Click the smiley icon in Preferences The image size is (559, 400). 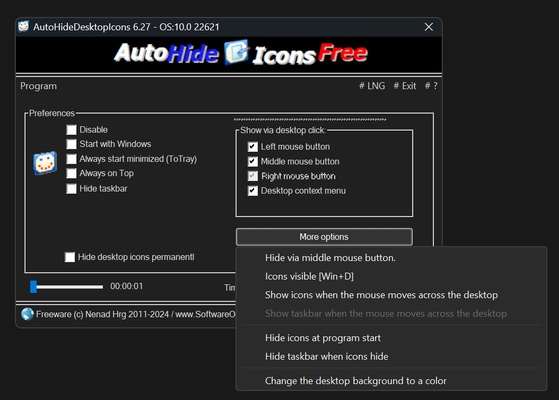pyautogui.click(x=45, y=163)
